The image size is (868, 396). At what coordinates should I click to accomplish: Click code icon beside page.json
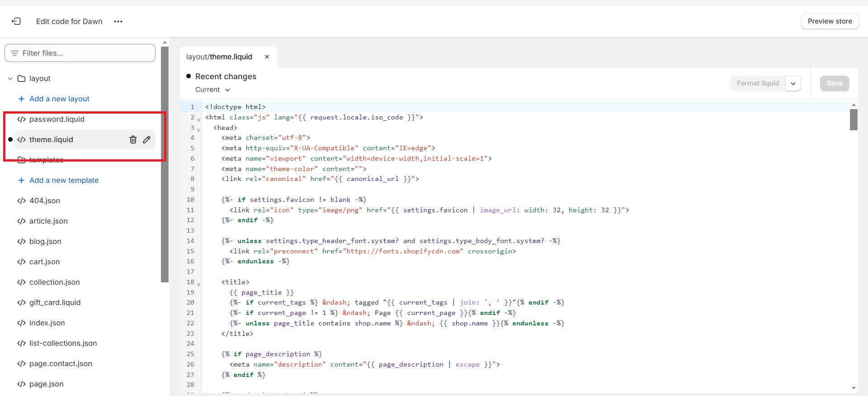(21, 384)
